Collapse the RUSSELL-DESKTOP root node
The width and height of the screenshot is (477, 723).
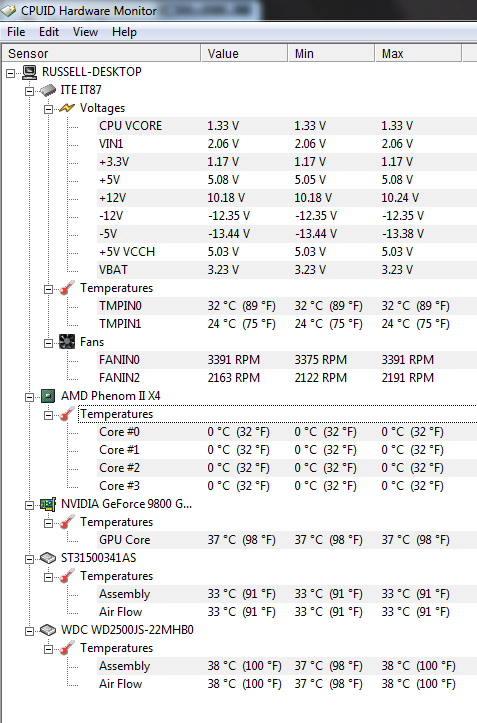[x=10, y=73]
